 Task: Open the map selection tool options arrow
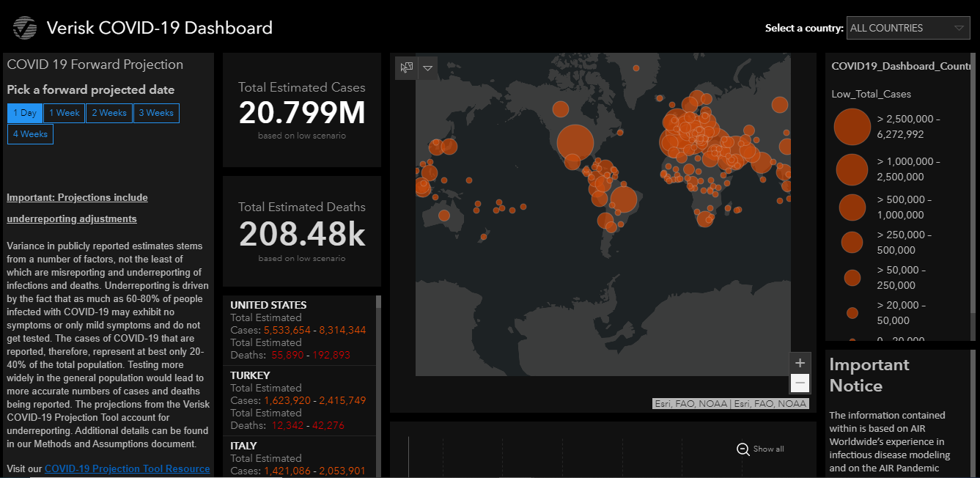pyautogui.click(x=427, y=67)
